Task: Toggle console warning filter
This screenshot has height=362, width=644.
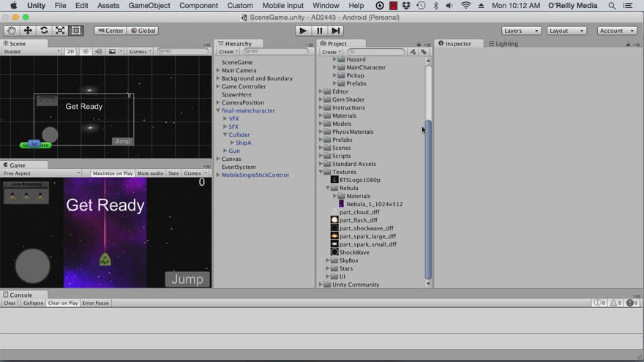Action: click(615, 303)
